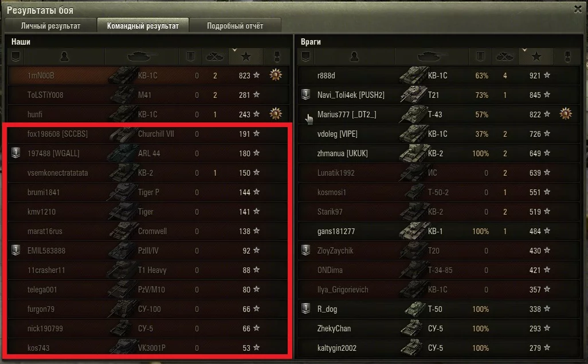Image resolution: width=588 pixels, height=364 pixels.
Task: Close the battle results window
Action: [578, 9]
